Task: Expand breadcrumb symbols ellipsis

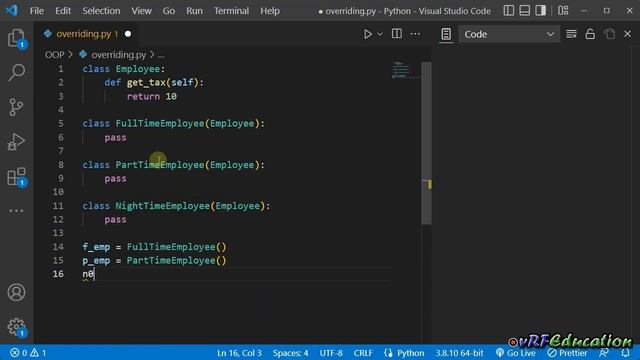Action: click(x=161, y=55)
